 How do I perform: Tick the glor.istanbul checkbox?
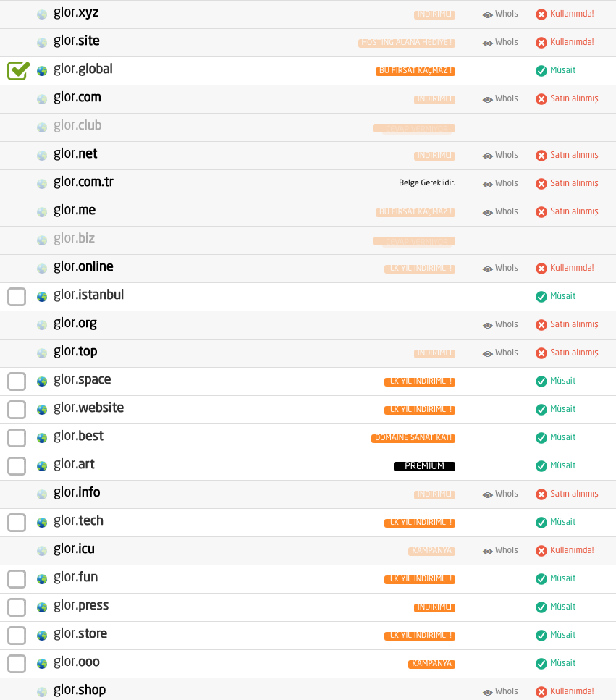point(17,296)
